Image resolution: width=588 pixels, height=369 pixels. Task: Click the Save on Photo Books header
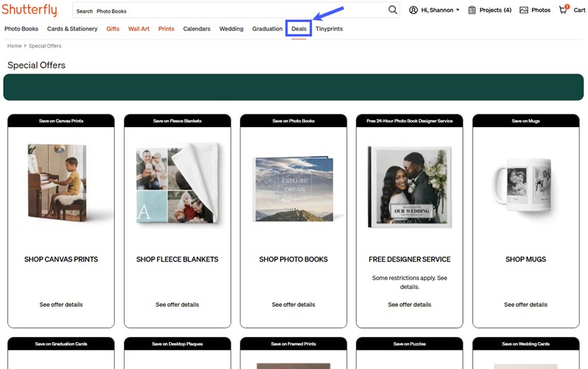pyautogui.click(x=293, y=121)
